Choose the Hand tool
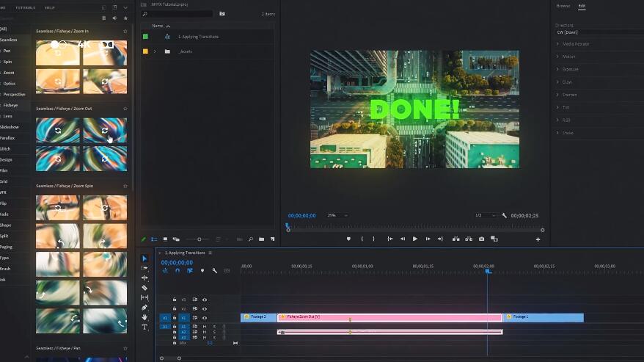Image resolution: width=644 pixels, height=362 pixels. 144,317
